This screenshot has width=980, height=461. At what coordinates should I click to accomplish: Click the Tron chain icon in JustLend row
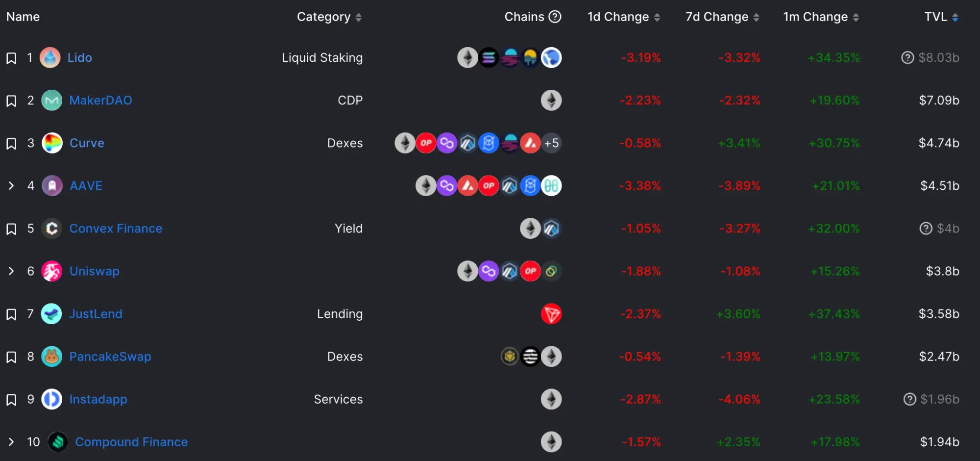551,314
